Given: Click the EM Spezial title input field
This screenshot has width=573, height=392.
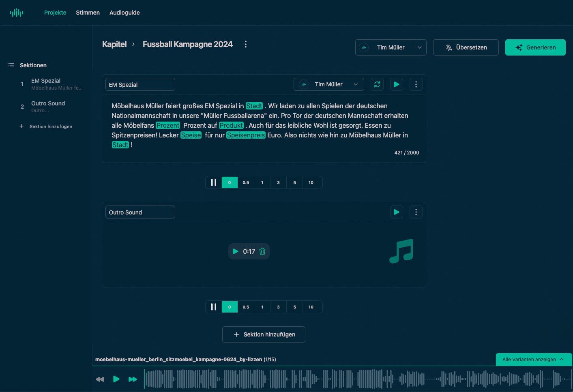Looking at the screenshot, I should click(140, 84).
